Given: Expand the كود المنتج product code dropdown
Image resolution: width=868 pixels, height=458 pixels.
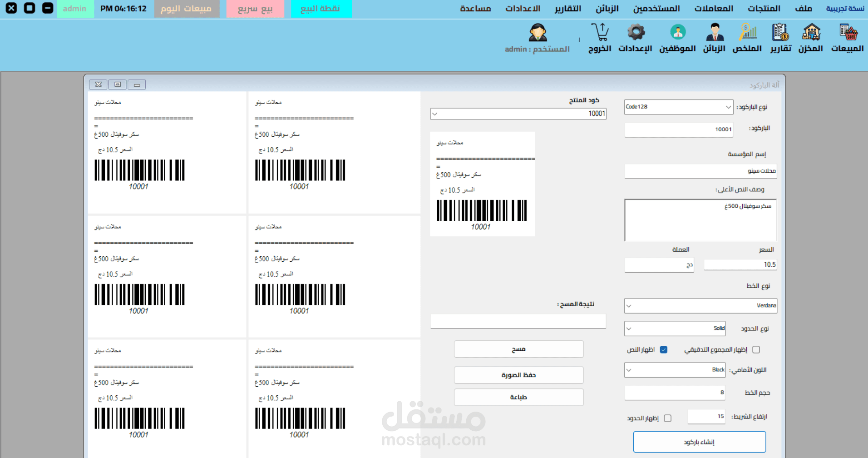Looking at the screenshot, I should 518,114.
